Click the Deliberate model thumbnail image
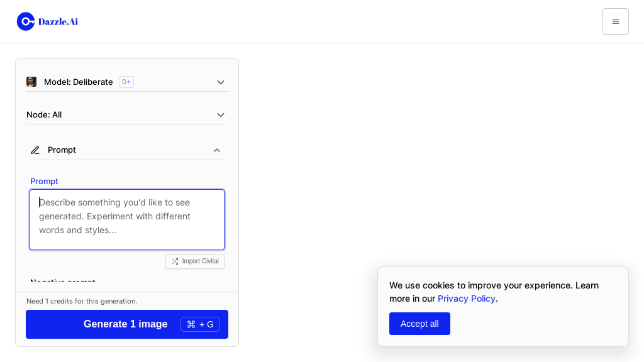644x362 pixels. (31, 82)
